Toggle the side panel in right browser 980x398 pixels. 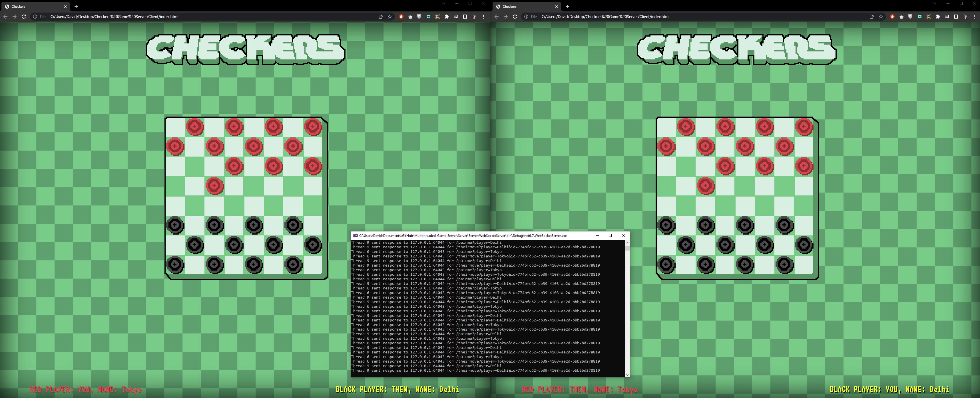pyautogui.click(x=956, y=17)
